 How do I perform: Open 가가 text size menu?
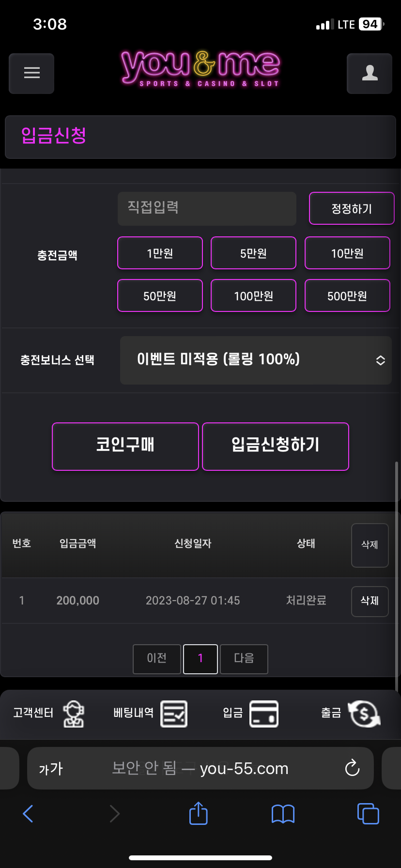51,769
